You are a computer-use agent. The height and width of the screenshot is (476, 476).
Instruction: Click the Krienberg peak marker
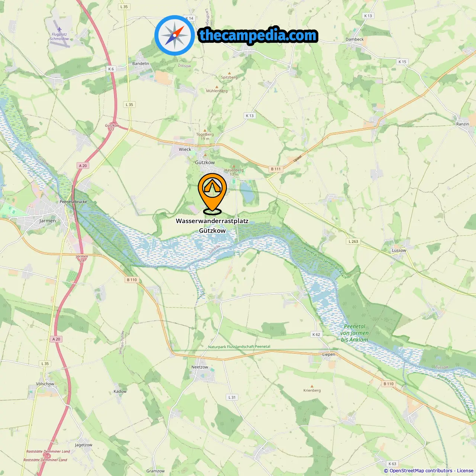click(312, 386)
